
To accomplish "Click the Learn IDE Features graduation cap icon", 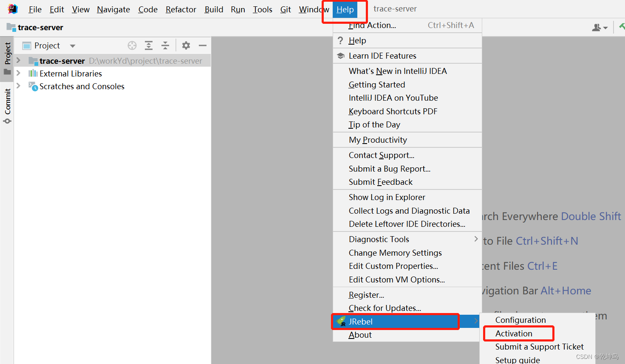I will pos(341,56).
